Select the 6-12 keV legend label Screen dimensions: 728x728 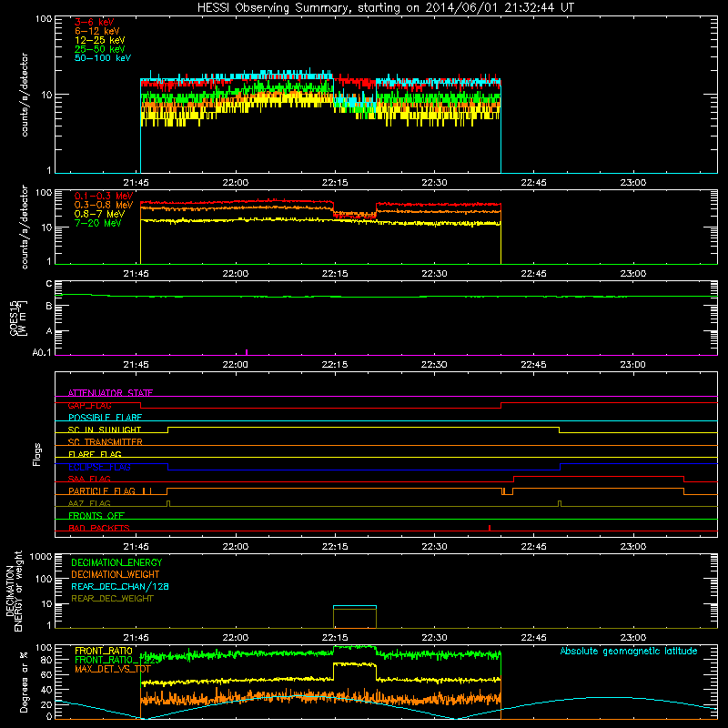click(x=97, y=31)
